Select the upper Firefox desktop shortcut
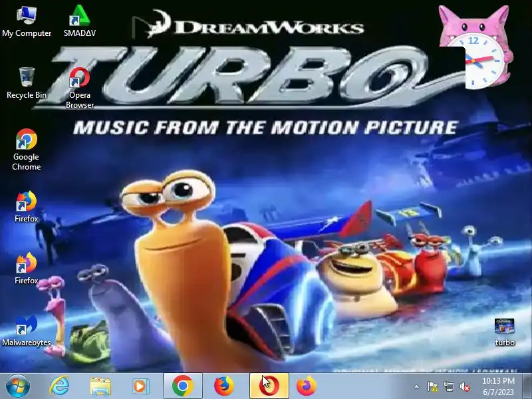This screenshot has height=399, width=532. coord(26,207)
